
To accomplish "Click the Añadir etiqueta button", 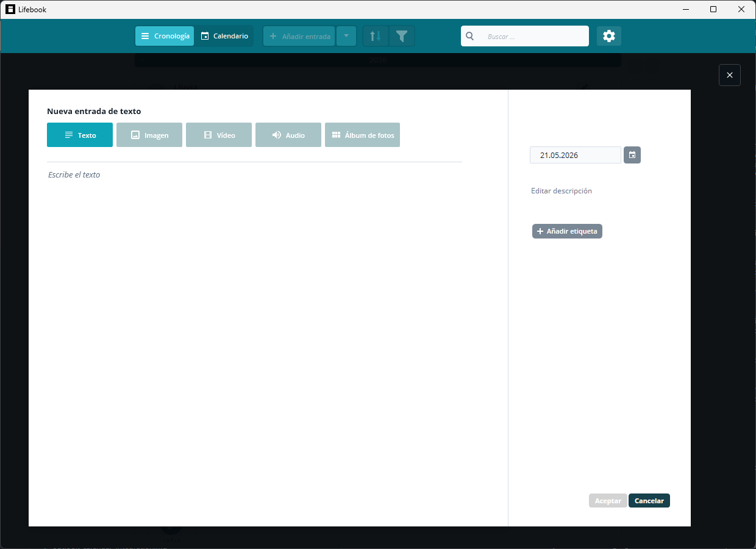I will click(567, 231).
